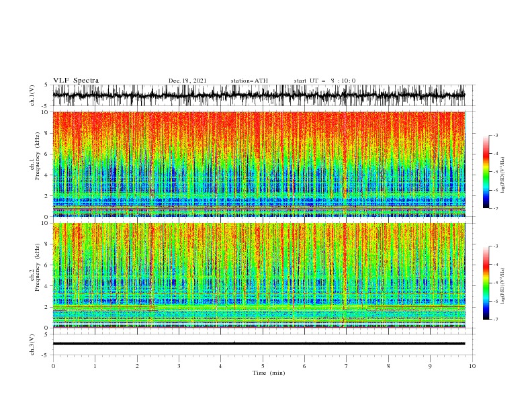Click time axis tick label "3"

pos(179,366)
